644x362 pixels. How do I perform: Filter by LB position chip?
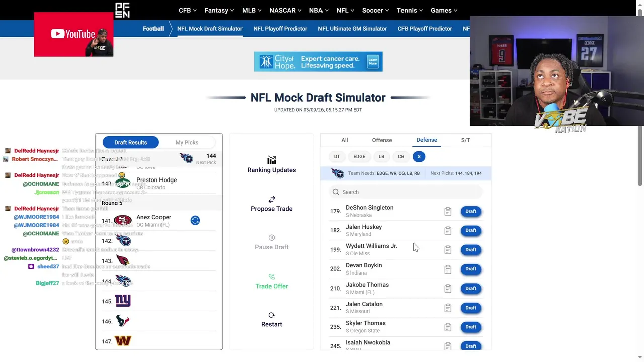pos(381,156)
